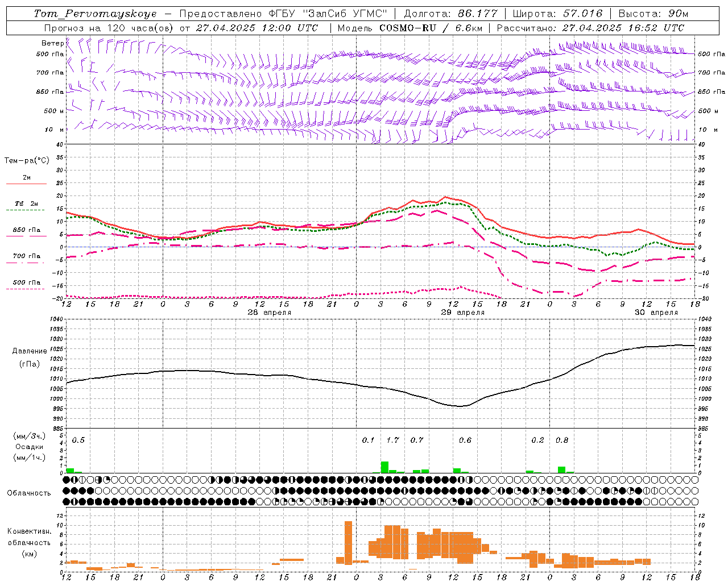Click the "(мм/3ч.)" precipitation unit label
Image resolution: width=728 pixels, height=582 pixels.
pos(30,436)
